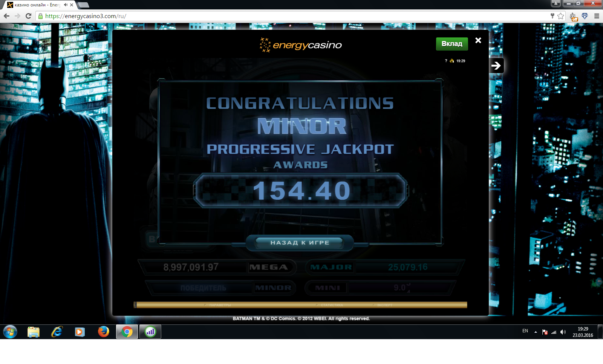
Task: Mute the tab via the tab audio icon
Action: point(66,5)
